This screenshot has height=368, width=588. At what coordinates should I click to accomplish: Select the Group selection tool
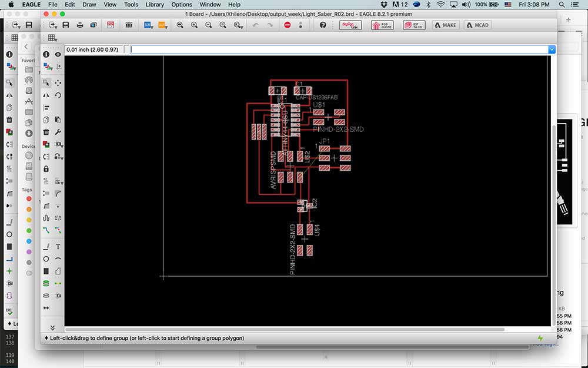[46, 83]
